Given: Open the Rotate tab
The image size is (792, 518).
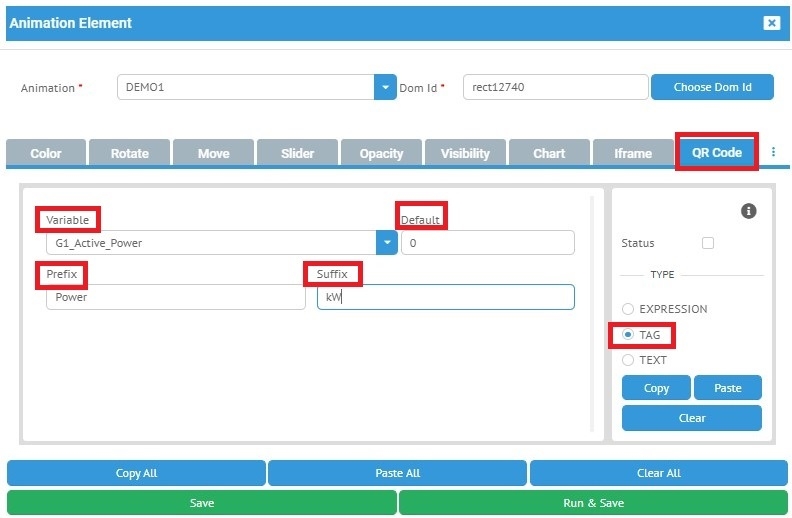Looking at the screenshot, I should (130, 153).
